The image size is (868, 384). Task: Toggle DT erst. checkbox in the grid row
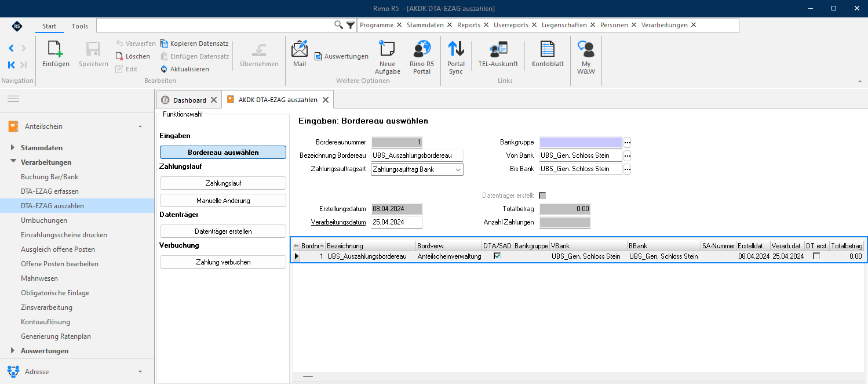pyautogui.click(x=816, y=256)
